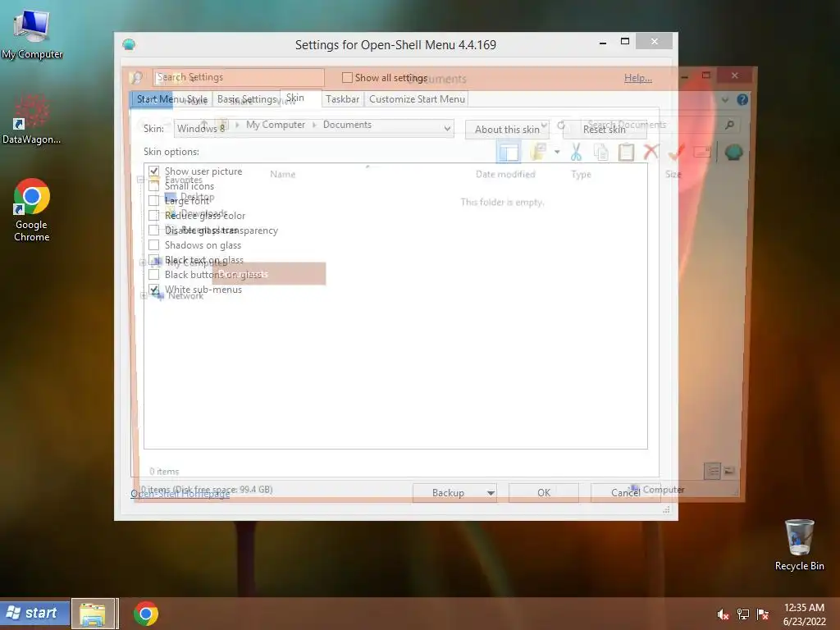Viewport: 840px width, 630px height.
Task: Maximize the Open-Shell settings window
Action: coord(624,42)
